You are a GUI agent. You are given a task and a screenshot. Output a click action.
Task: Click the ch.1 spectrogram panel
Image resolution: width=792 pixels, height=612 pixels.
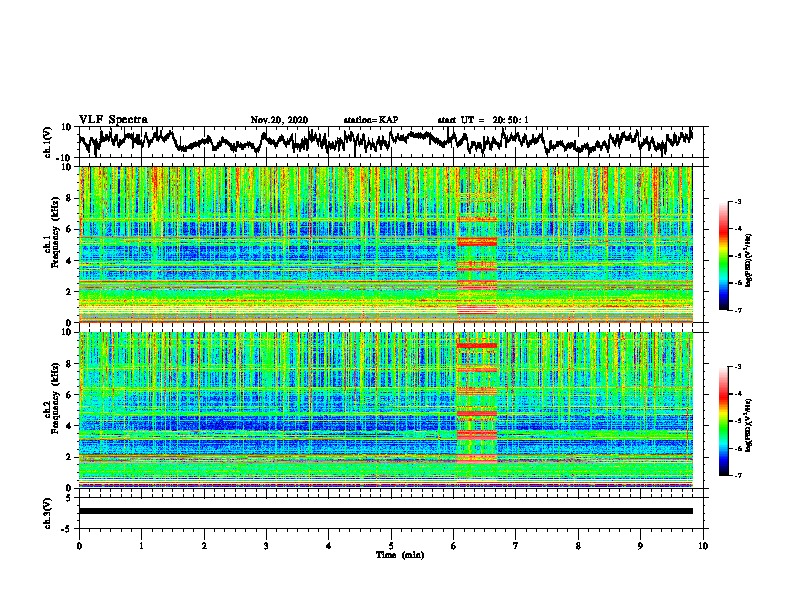point(386,244)
